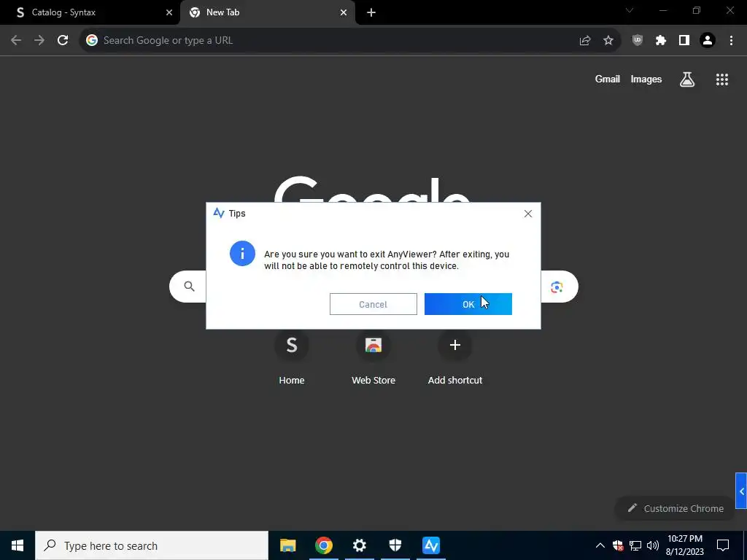Screen dimensions: 747x560
Task: Open Search Labs flask icon
Action: coord(687,79)
